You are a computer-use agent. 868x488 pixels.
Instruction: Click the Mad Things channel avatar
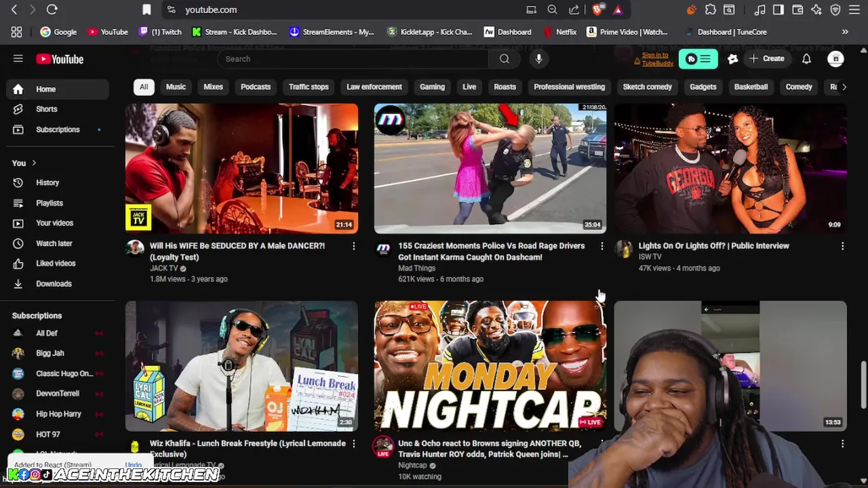383,249
